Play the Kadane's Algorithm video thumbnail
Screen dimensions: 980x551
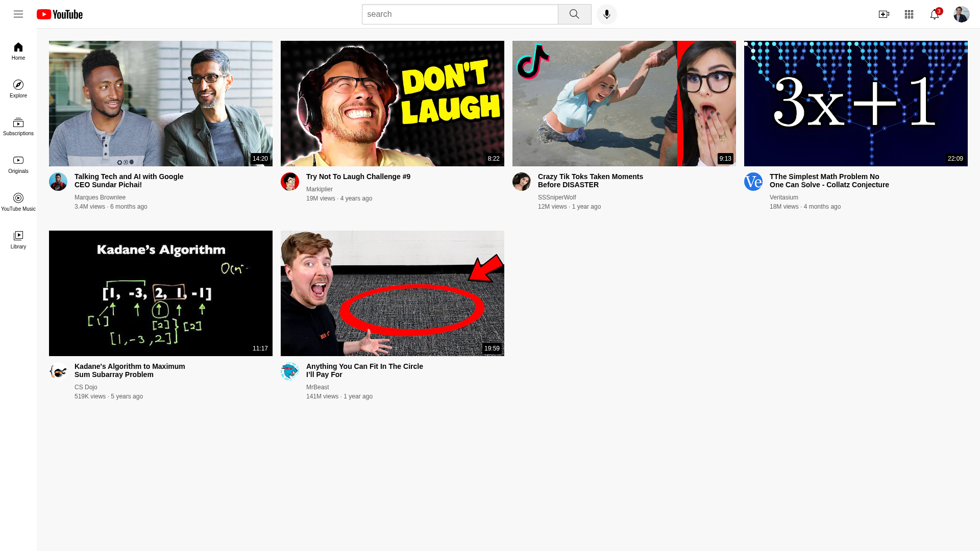161,293
